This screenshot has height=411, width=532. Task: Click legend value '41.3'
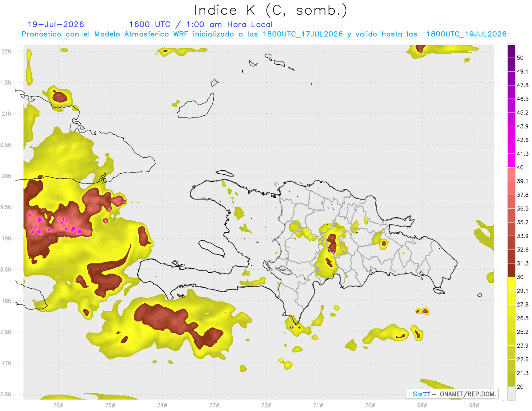523,154
